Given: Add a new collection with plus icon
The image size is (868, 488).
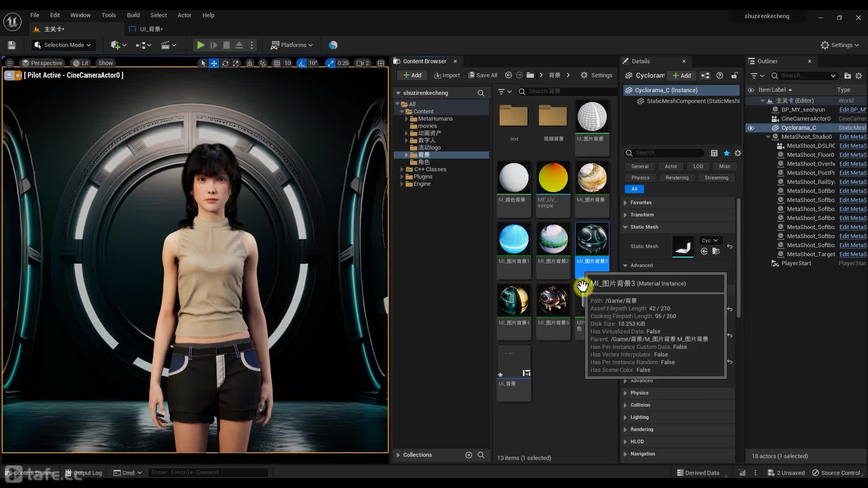Looking at the screenshot, I should click(469, 455).
